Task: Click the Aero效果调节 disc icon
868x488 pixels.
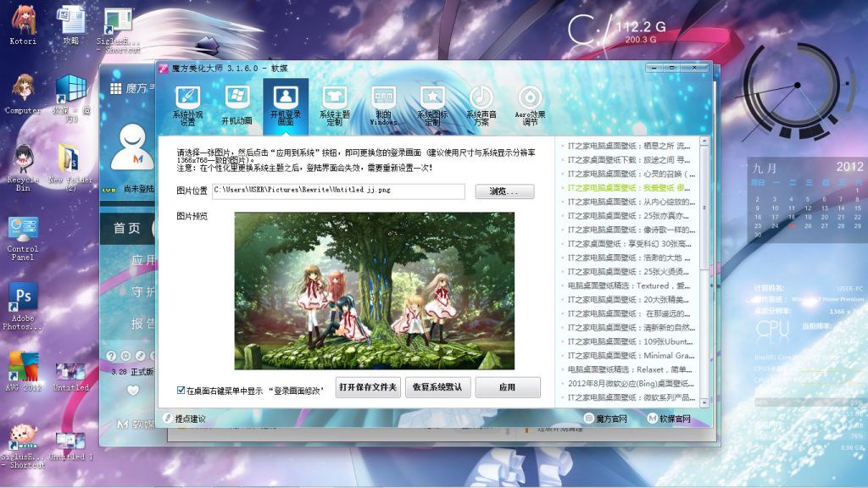Action: pyautogui.click(x=530, y=102)
